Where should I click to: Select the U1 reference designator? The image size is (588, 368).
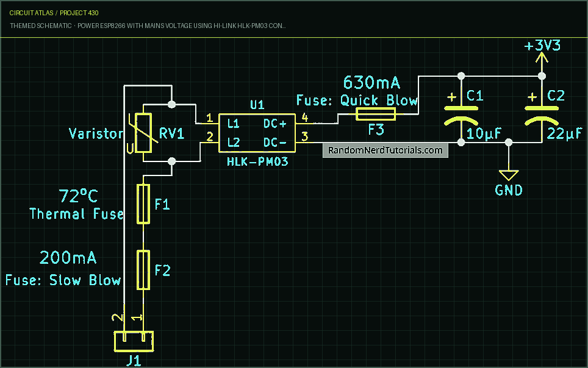(257, 105)
